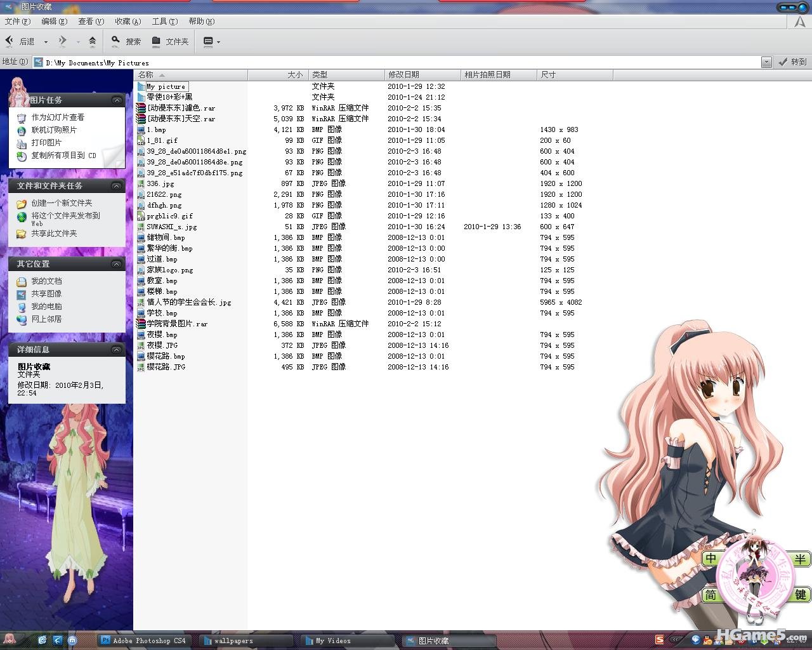
Task: Collapse the 图片任务 panel
Action: [x=117, y=100]
